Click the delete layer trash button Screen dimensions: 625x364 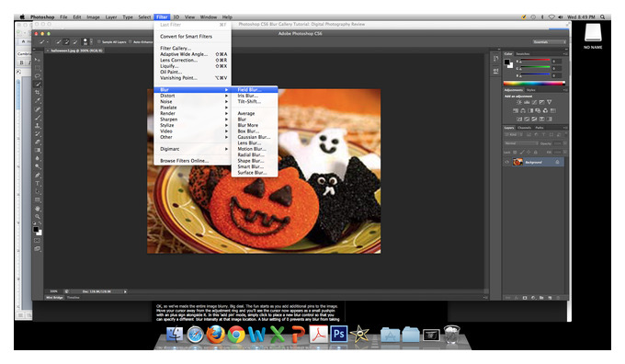click(x=558, y=298)
